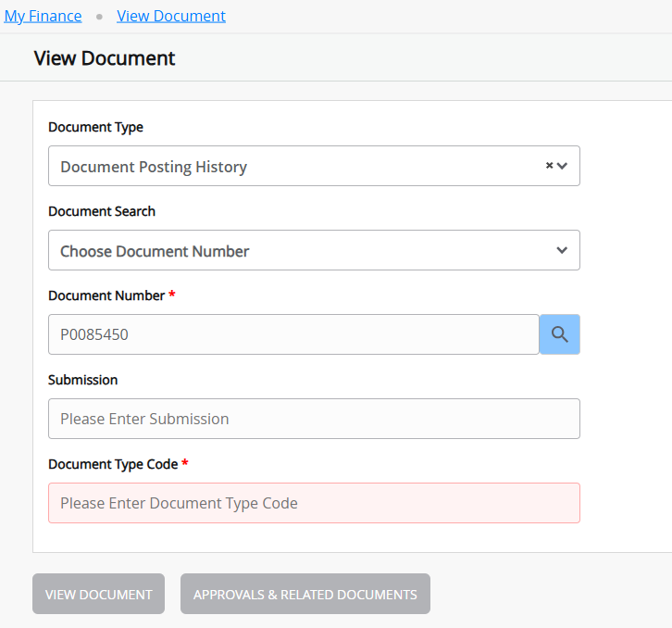Click the breadcrumb separator dot
This screenshot has height=628, width=672.
99,17
